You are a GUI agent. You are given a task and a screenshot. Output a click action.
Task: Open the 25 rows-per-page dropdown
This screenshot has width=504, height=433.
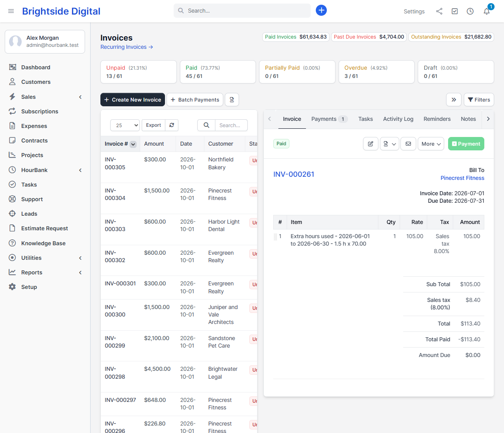click(125, 125)
